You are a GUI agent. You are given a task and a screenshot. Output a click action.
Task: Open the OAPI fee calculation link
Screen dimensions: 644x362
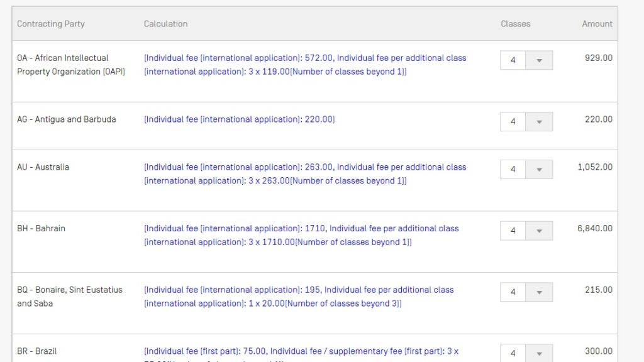tap(305, 65)
